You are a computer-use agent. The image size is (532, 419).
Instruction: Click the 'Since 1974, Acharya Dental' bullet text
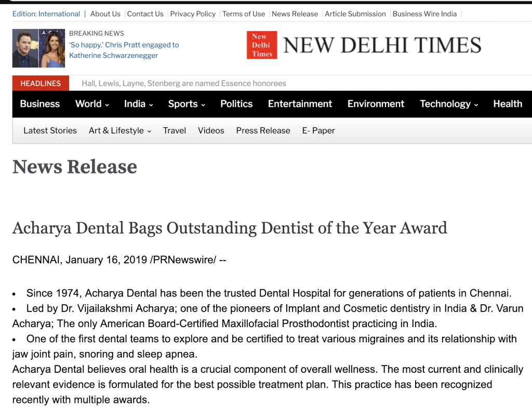tap(269, 293)
